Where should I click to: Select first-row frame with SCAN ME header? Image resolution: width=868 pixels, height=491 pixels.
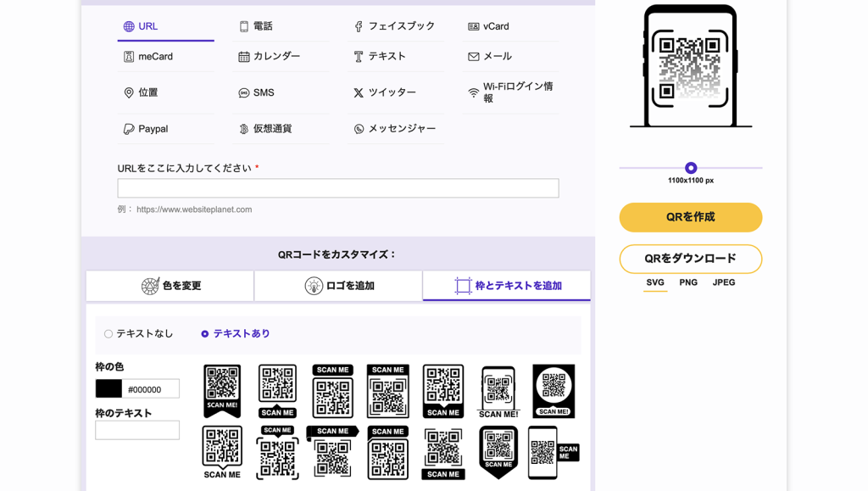[332, 391]
